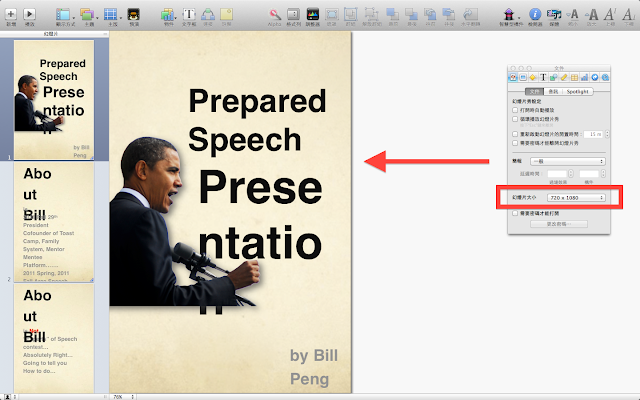This screenshot has width=640, height=400.
Task: Apply subscript with last A icon
Action: (x=629, y=15)
